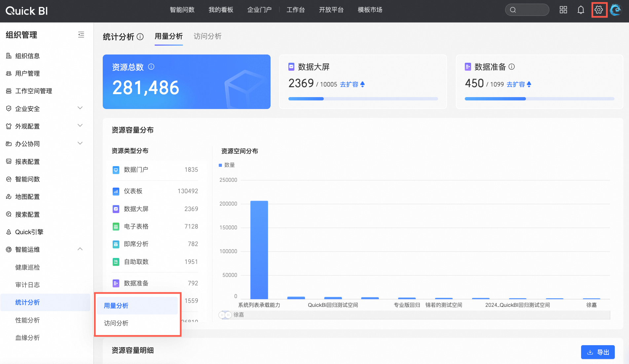Click the 数据大屏 list row icon
Screen dimensions: 629x364
tap(116, 209)
